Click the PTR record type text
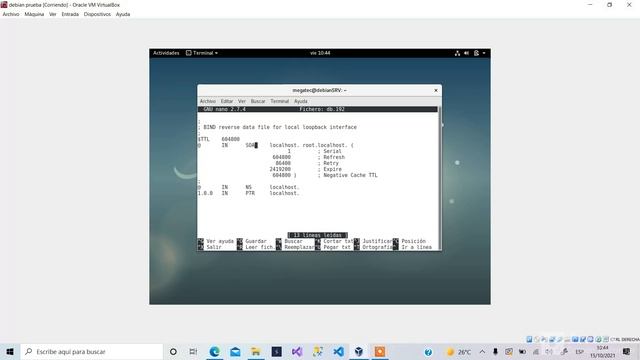Image resolution: width=640 pixels, height=360 pixels. pyautogui.click(x=250, y=193)
